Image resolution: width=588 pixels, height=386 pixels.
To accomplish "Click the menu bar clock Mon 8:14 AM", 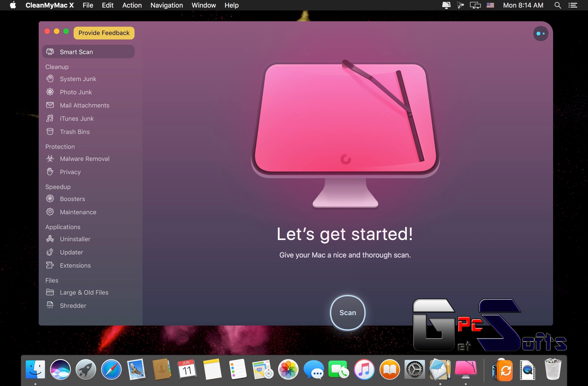I will coord(523,5).
